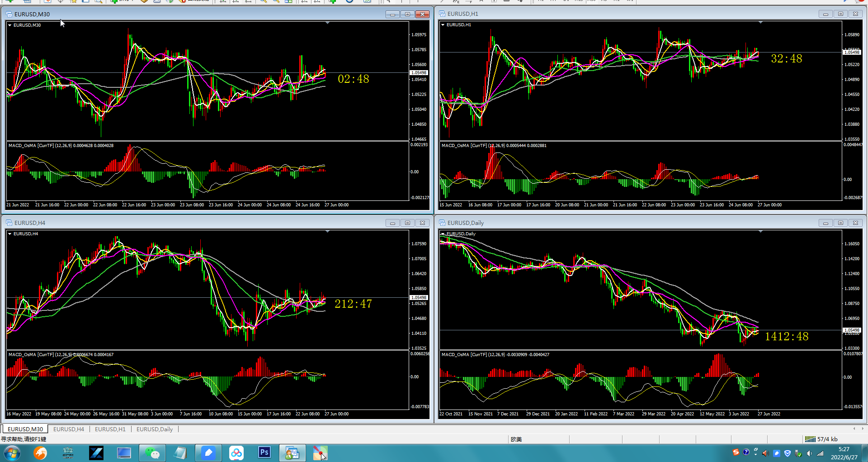
Task: Open WeChat from the taskbar
Action: click(x=152, y=452)
